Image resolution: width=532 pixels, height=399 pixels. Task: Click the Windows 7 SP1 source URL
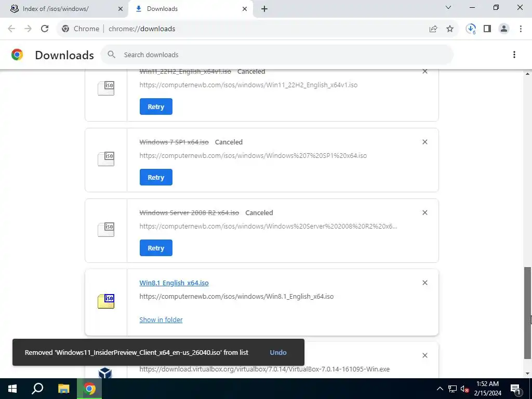pos(253,156)
